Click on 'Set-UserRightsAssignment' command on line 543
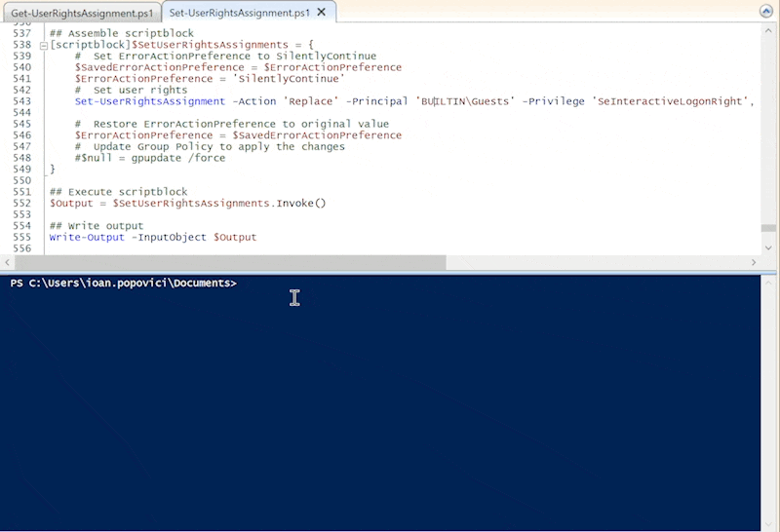 [150, 101]
